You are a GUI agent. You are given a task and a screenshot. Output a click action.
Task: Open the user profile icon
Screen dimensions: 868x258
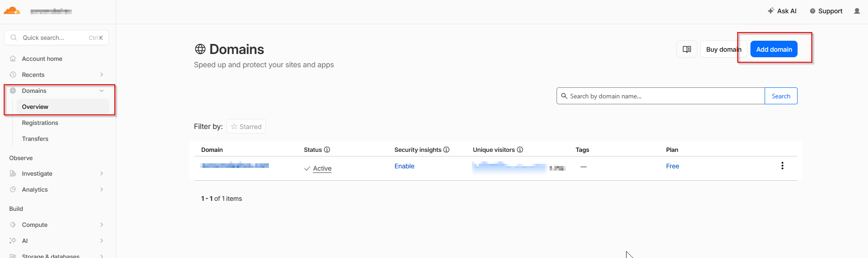point(857,11)
